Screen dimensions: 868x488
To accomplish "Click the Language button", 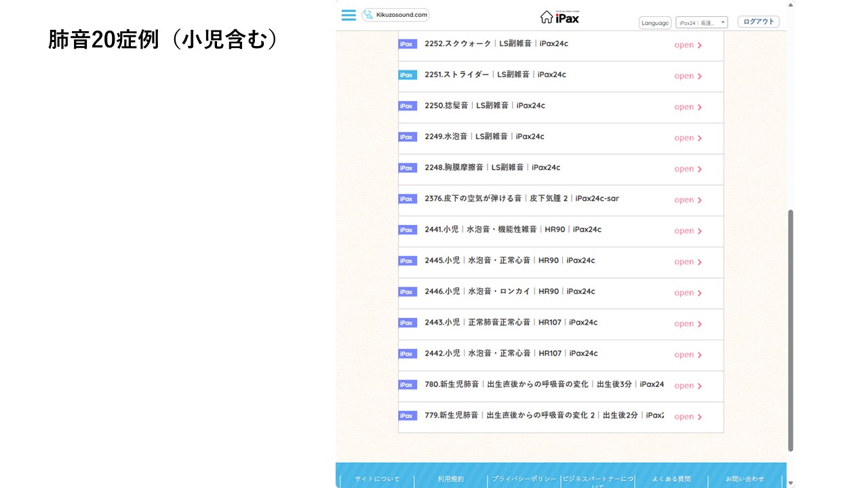I will click(654, 23).
